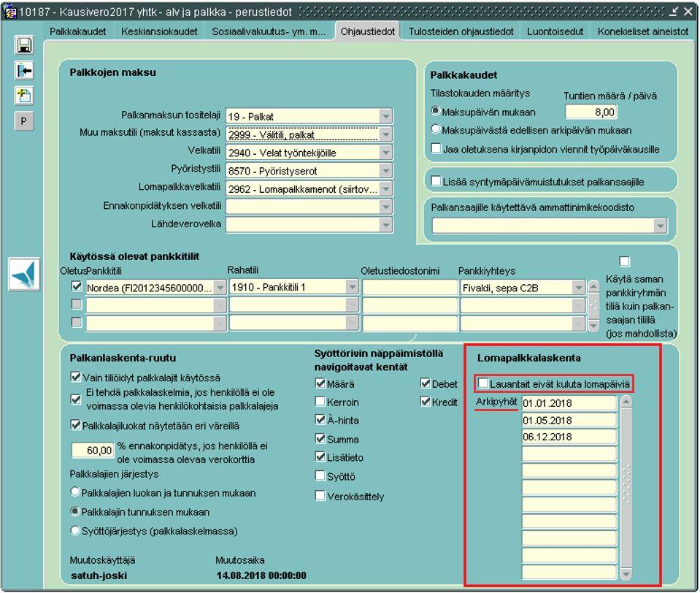Click Arkipyhät field with 01.01.2018
Viewport: 700px width, 593px height.
click(569, 403)
